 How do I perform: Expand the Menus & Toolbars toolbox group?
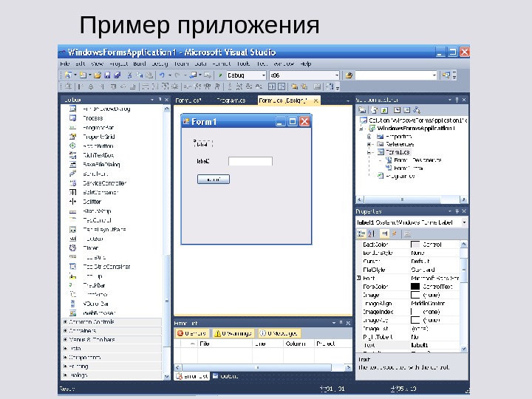tap(65, 339)
